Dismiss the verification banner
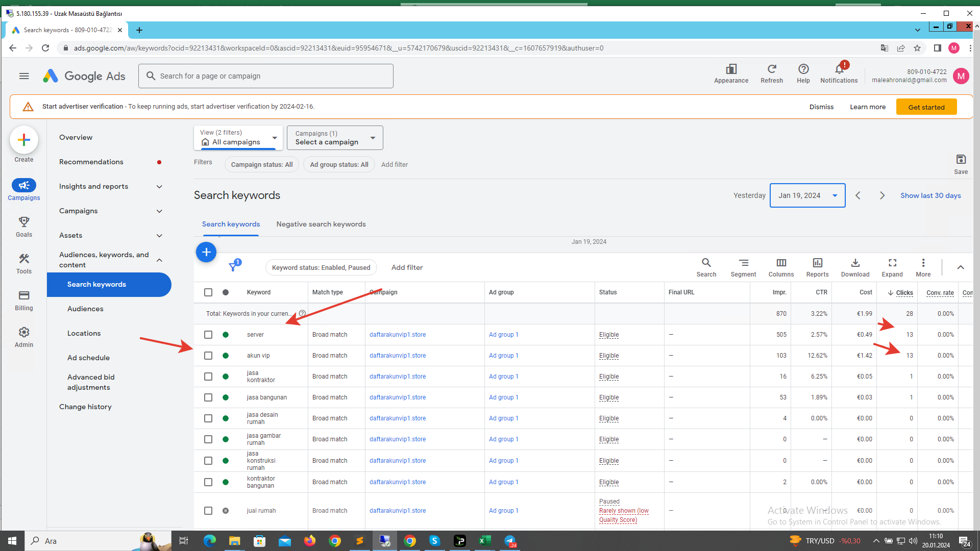 [821, 107]
